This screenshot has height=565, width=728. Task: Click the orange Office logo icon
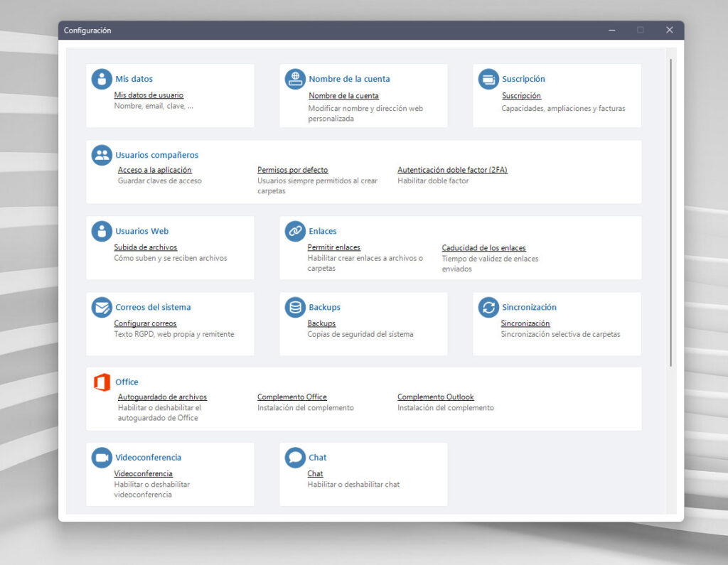[x=102, y=382]
